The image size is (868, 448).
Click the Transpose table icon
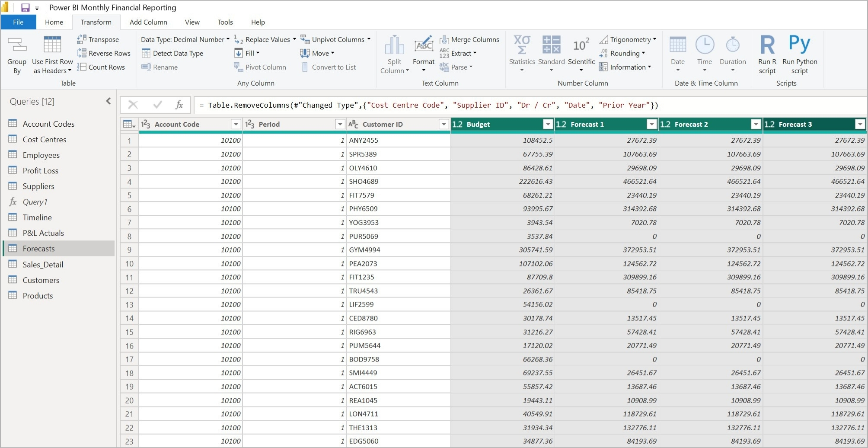pyautogui.click(x=81, y=39)
